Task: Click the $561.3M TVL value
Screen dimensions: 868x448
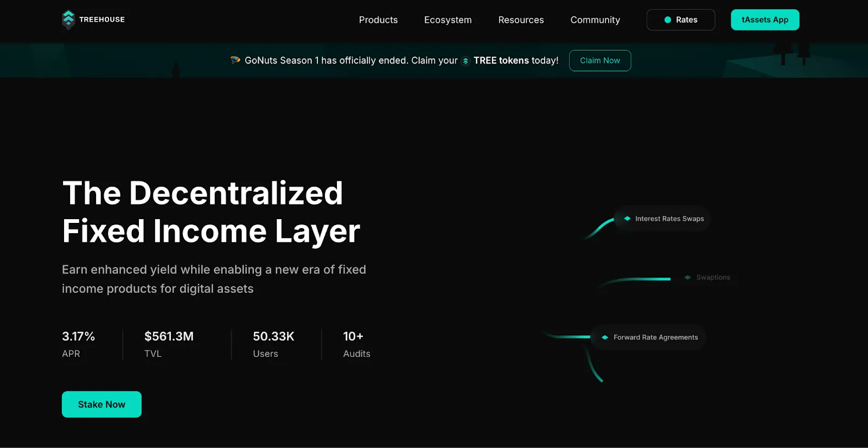Action: [x=169, y=336]
